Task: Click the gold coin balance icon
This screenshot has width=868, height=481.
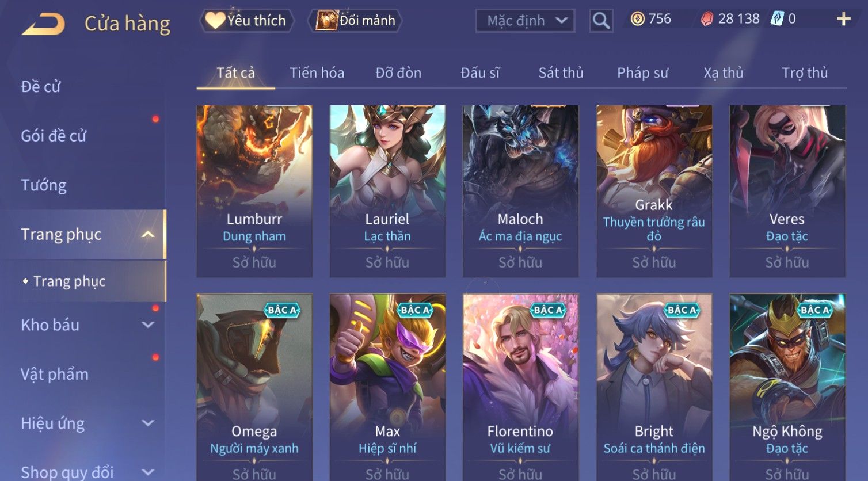Action: 637,19
